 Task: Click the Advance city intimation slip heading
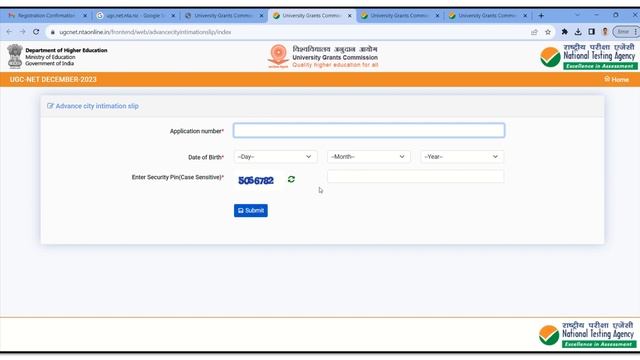93,106
